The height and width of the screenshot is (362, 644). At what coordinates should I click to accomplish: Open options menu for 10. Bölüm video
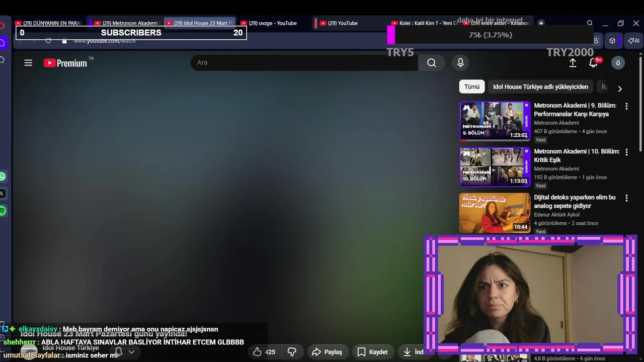626,152
